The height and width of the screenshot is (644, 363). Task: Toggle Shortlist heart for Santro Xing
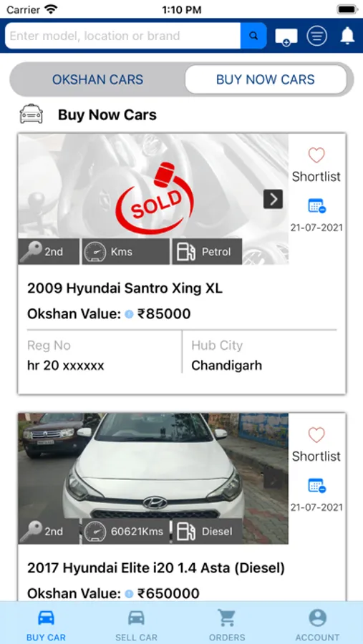tap(316, 155)
